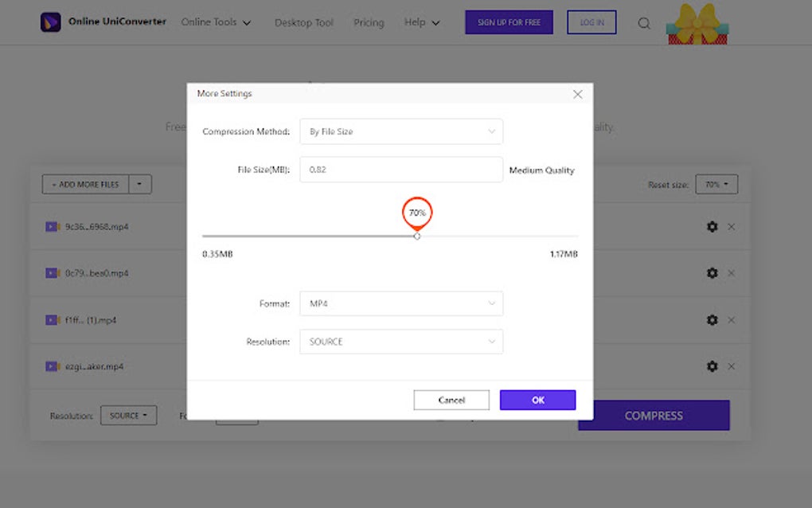Remove f1ff... (1).mp4 using its X icon

tap(731, 319)
